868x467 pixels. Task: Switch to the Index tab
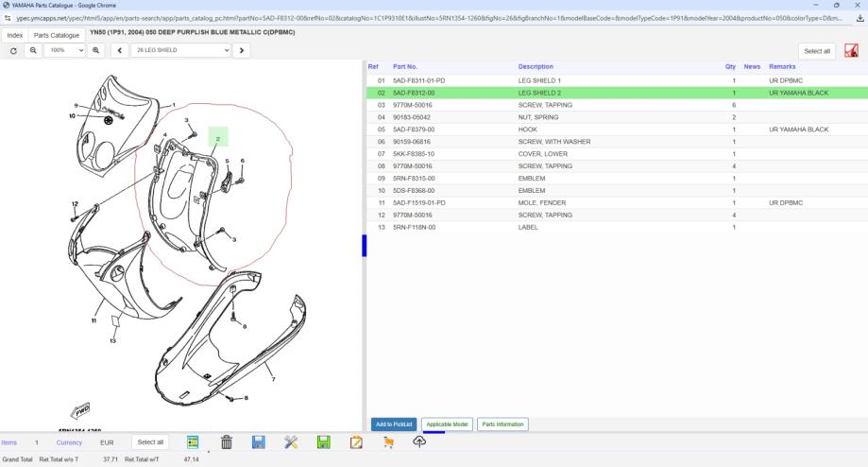point(15,35)
